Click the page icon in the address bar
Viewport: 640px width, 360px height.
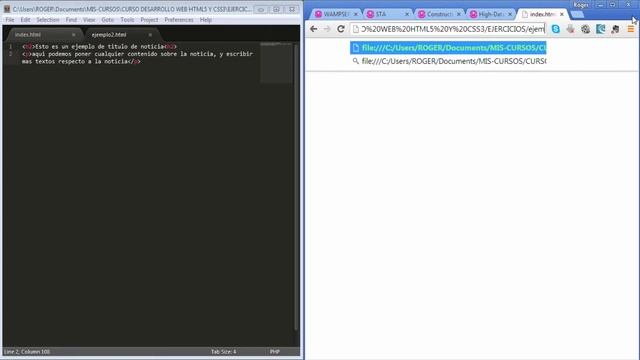[356, 29]
